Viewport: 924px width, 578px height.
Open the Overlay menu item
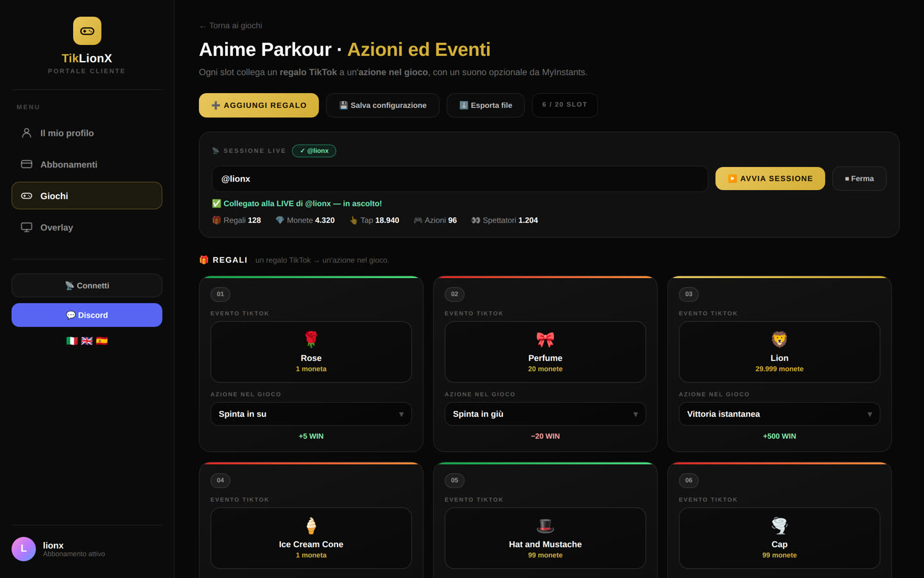tap(87, 227)
